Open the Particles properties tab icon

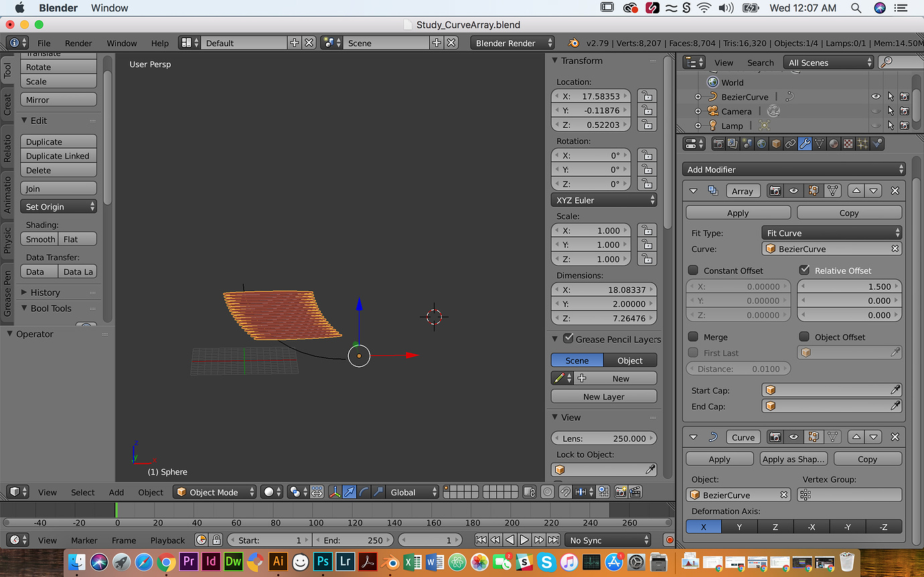coord(863,143)
